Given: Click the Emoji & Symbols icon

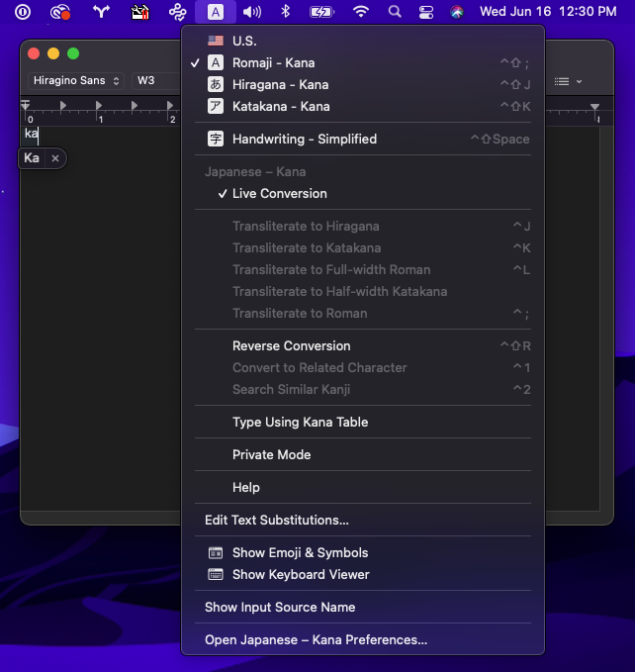Looking at the screenshot, I should pos(216,553).
